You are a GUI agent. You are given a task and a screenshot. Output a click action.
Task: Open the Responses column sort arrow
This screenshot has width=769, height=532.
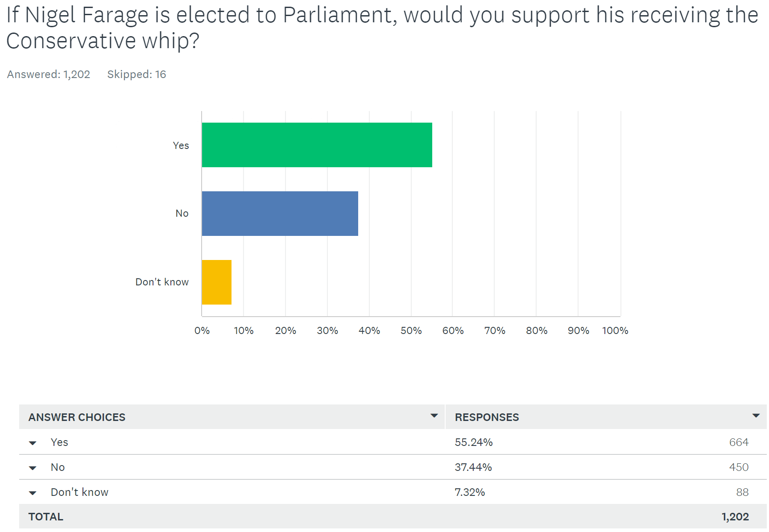(x=756, y=416)
